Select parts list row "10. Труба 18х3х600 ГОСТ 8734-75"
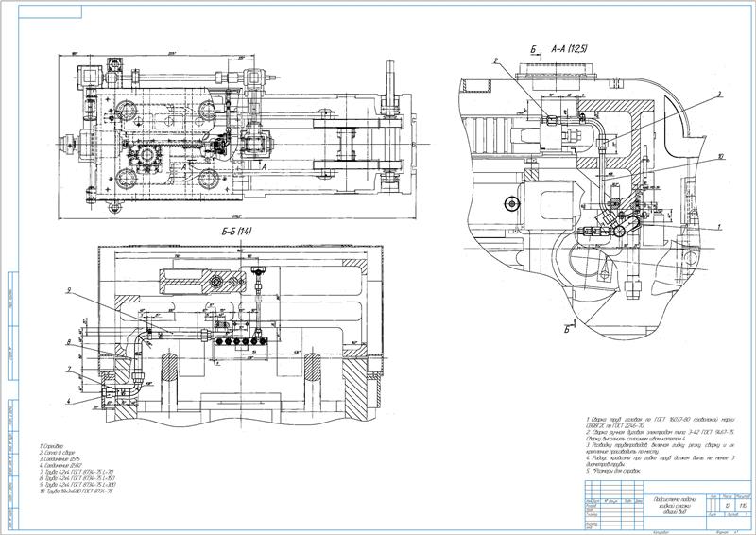This screenshot has height=535, width=756. (77, 491)
